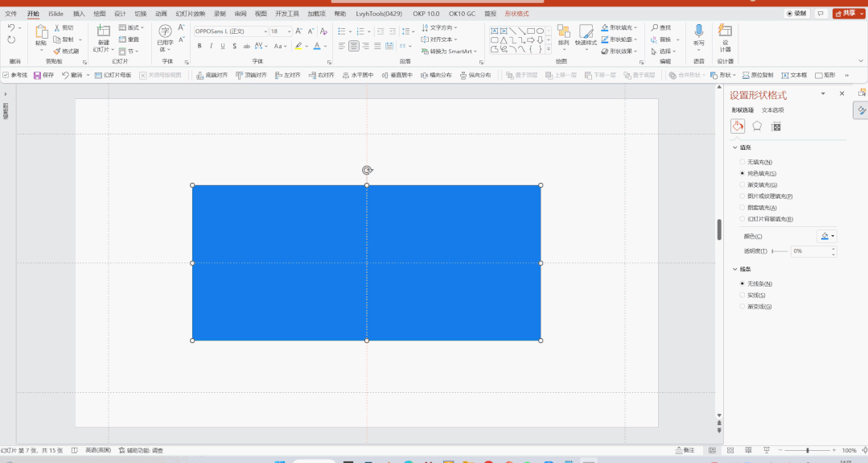Select the oval shape in shapes gallery
The width and height of the screenshot is (868, 463).
(x=541, y=31)
